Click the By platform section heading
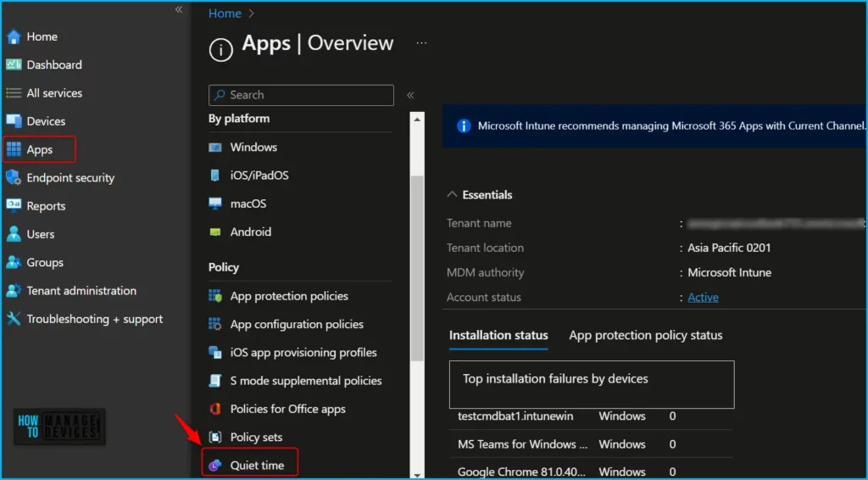 239,119
